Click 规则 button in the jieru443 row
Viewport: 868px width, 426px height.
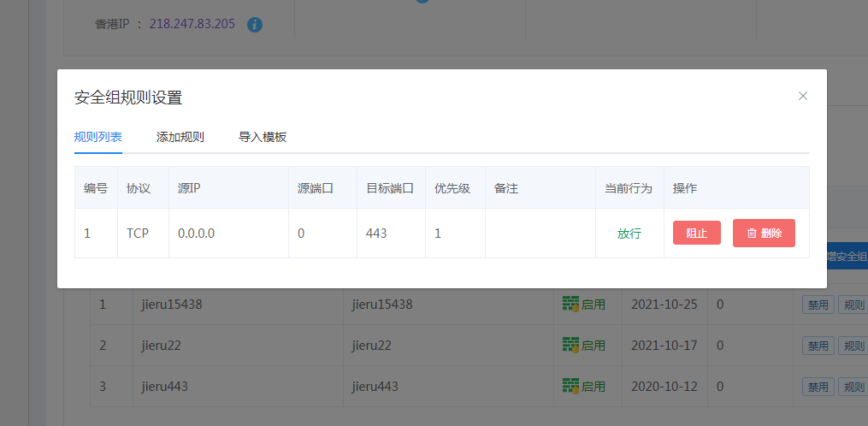[x=853, y=387]
